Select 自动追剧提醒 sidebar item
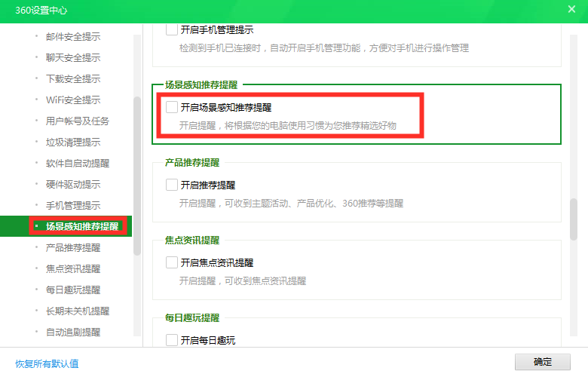588x377 pixels. pyautogui.click(x=73, y=332)
